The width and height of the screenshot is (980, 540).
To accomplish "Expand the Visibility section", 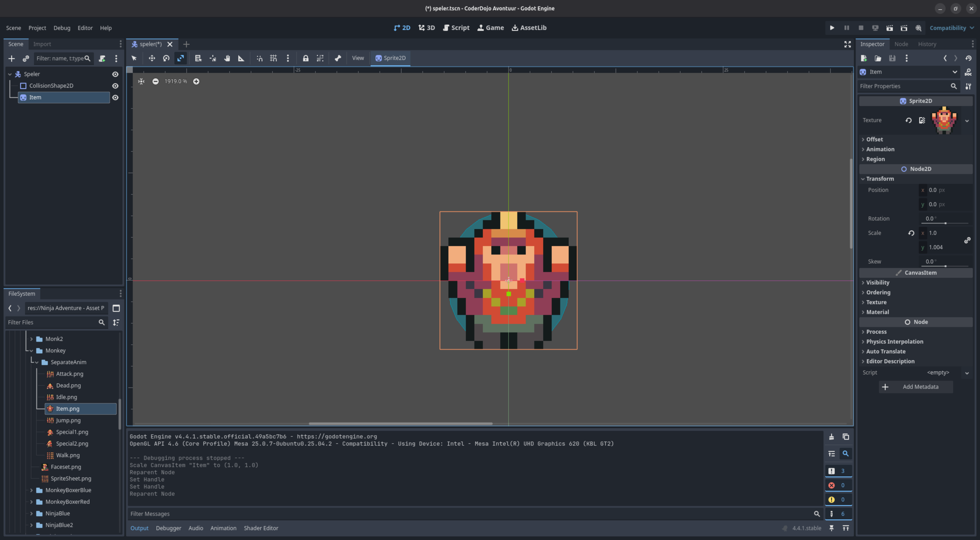I will (916, 283).
